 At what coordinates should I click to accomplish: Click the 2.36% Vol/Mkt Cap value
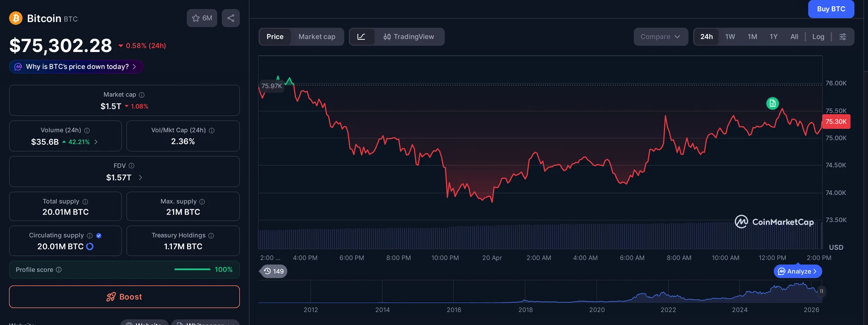pos(183,142)
